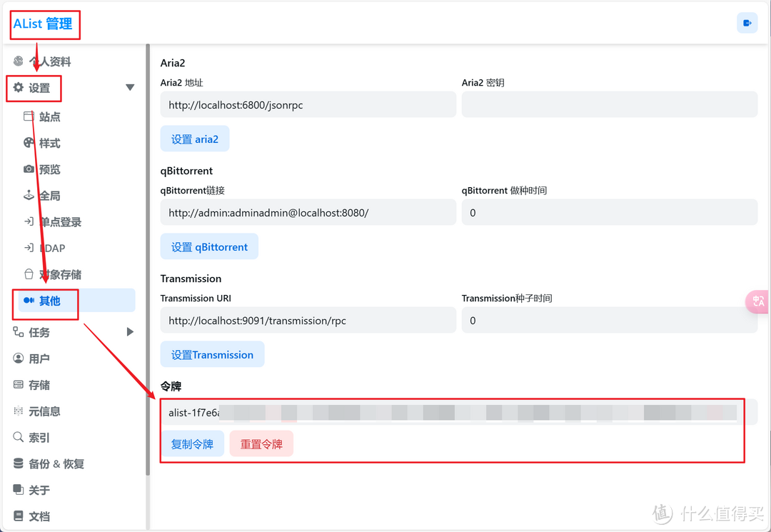
Task: Click the magnifier icon beside 索引
Action: pyautogui.click(x=19, y=437)
